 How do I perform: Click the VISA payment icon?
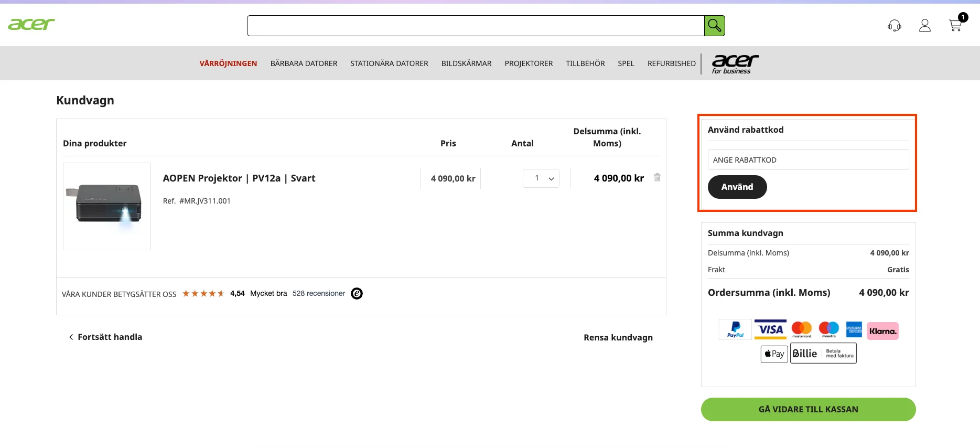click(770, 329)
